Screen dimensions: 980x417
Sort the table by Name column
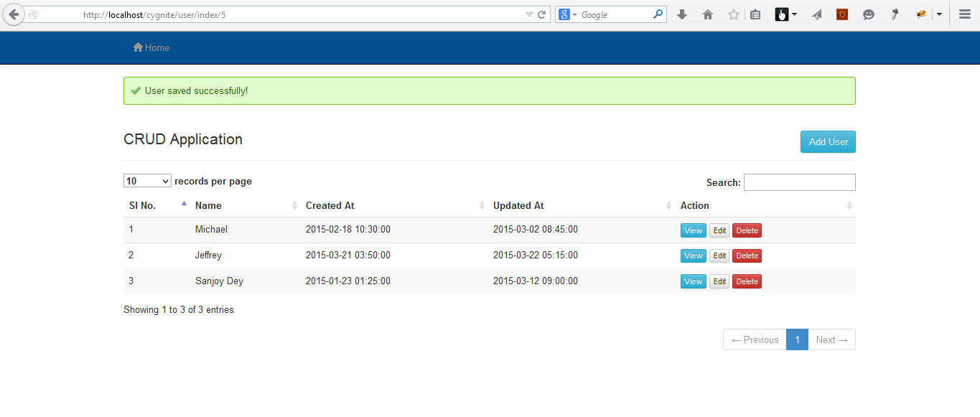[208, 205]
